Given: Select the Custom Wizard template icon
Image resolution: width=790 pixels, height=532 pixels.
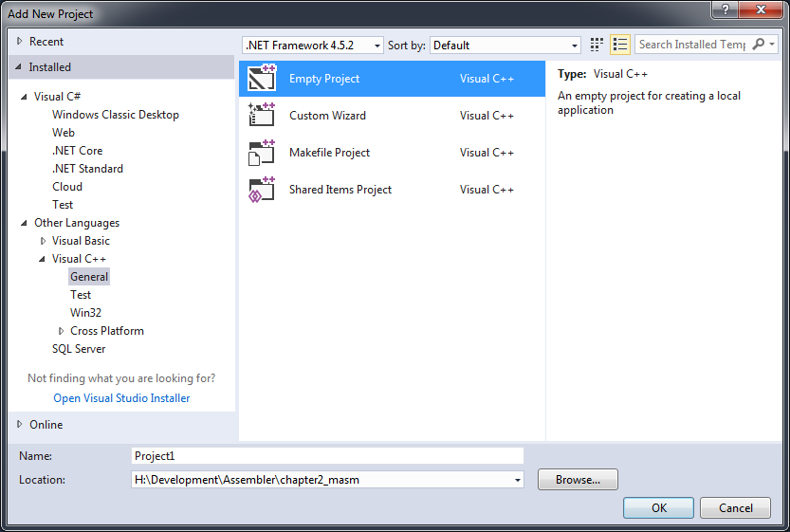Looking at the screenshot, I should [262, 115].
